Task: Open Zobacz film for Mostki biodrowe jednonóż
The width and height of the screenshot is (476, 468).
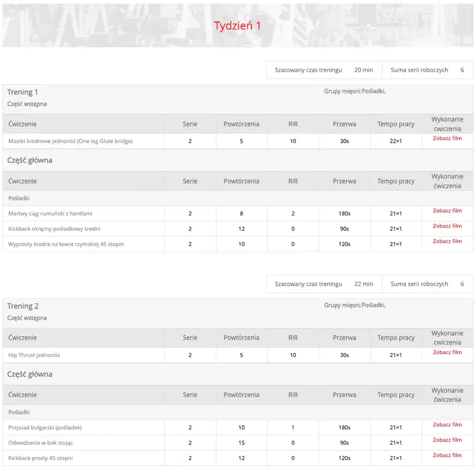Action: pos(447,138)
